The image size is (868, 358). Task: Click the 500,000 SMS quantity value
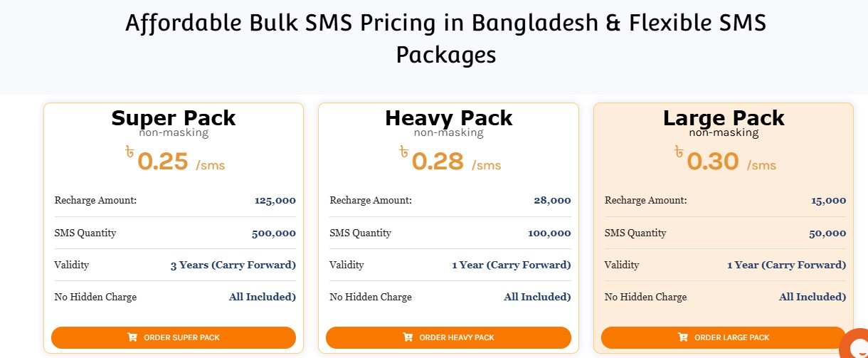coord(274,233)
